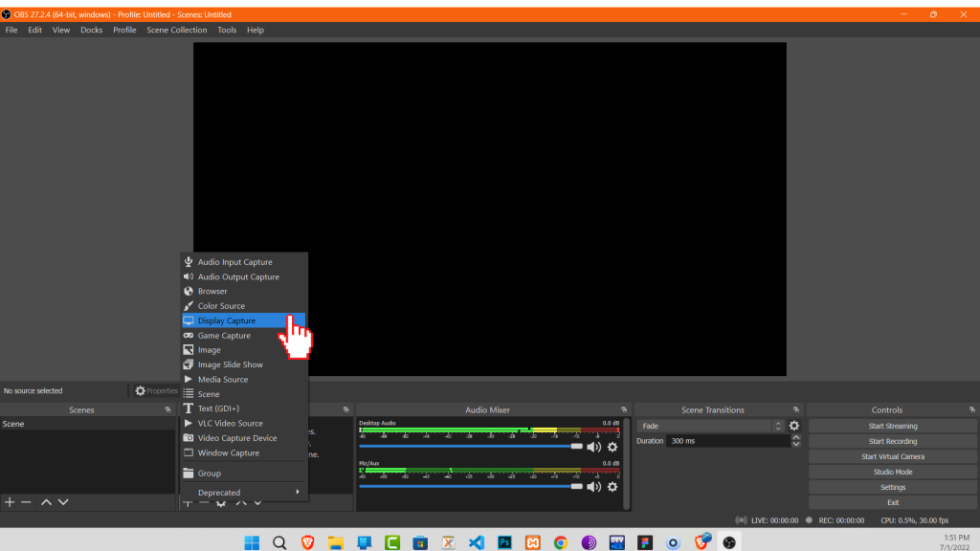Select Video Capture Device source
This screenshot has height=551, width=980.
(x=244, y=438)
